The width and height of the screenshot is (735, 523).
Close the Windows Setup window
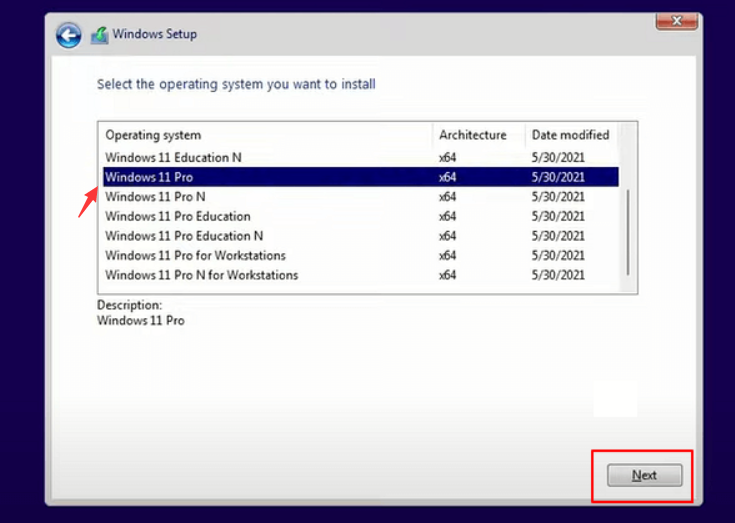coord(676,20)
